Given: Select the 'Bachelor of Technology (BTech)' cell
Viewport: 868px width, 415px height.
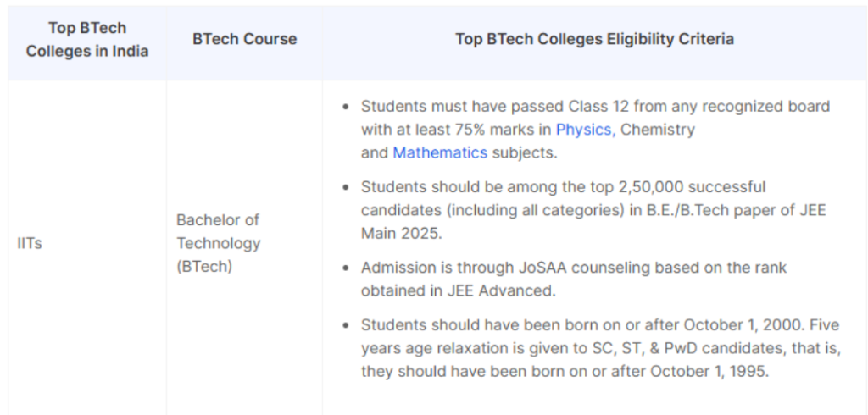Looking at the screenshot, I should 218,243.
